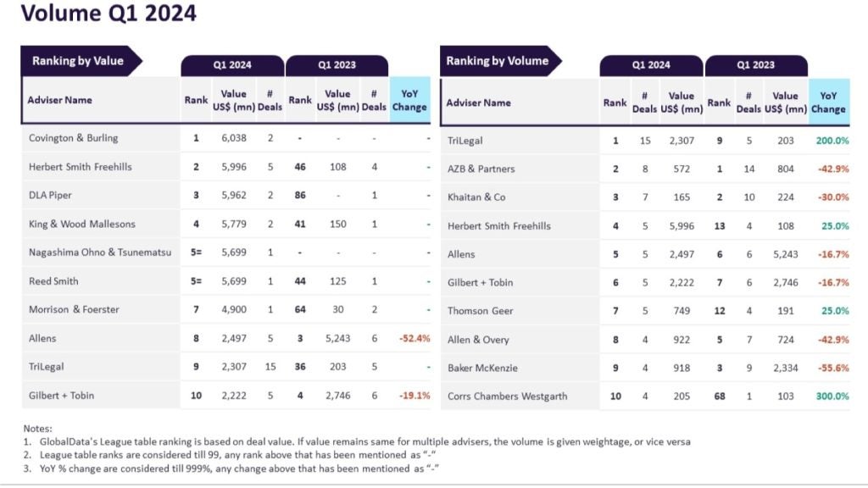Click the cyan YoY Change header in value table
The height and width of the screenshot is (488, 868).
pos(409,101)
